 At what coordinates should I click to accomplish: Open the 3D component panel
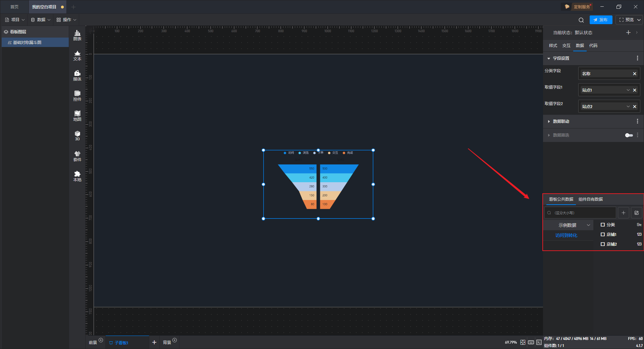pos(77,136)
